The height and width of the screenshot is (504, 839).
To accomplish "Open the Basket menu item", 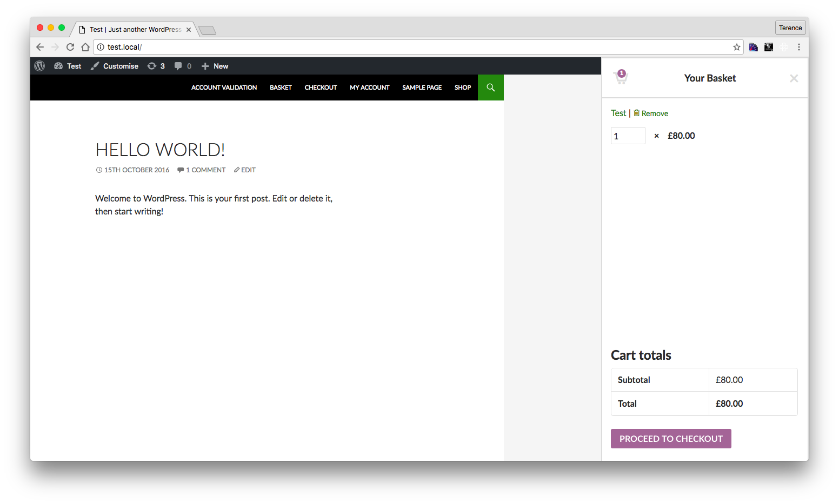I will [281, 88].
